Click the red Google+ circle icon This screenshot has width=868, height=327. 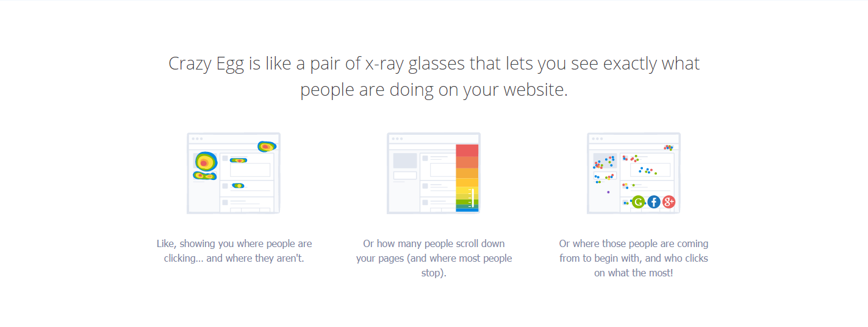coord(669,202)
